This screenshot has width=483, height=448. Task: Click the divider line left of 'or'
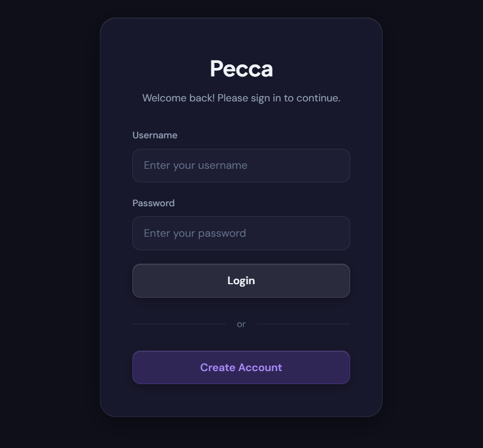tap(180, 324)
